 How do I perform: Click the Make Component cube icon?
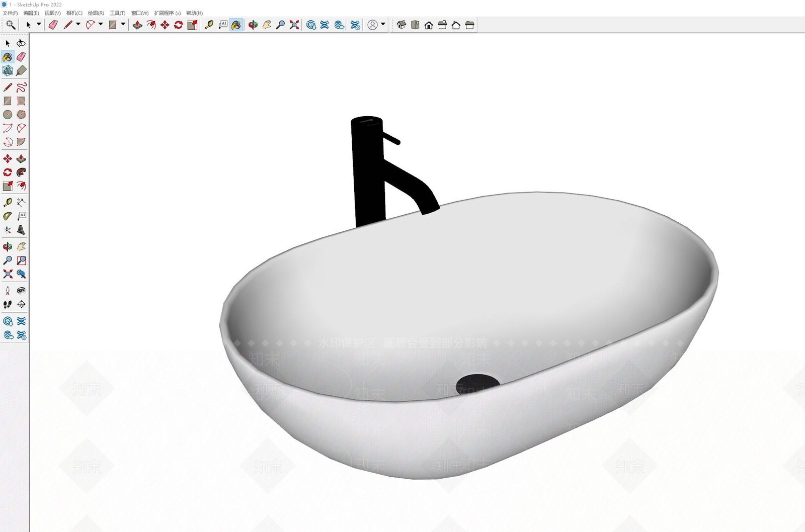pos(8,70)
